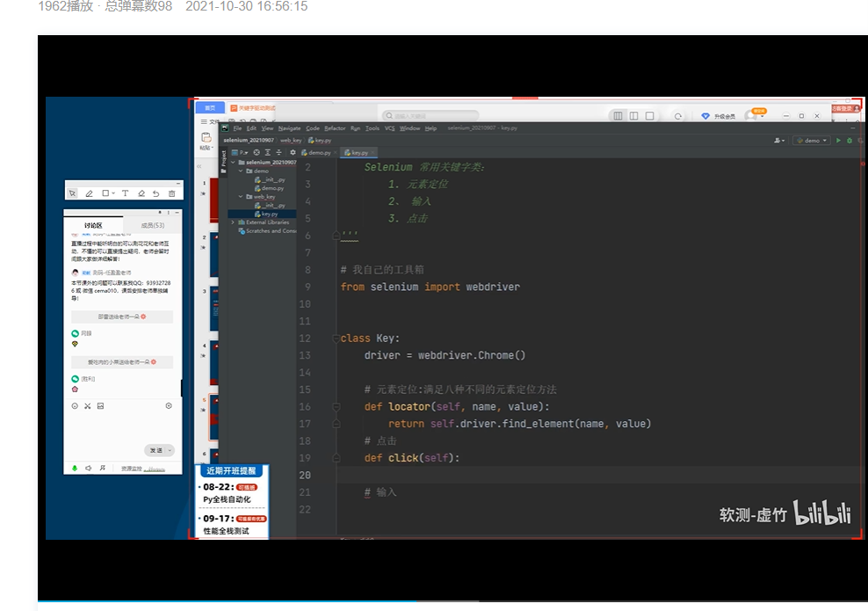Click the chat settings circle icon

point(169,406)
